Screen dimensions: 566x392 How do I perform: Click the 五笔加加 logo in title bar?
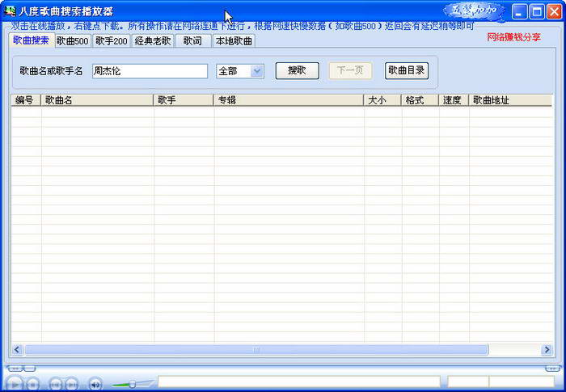(x=474, y=11)
